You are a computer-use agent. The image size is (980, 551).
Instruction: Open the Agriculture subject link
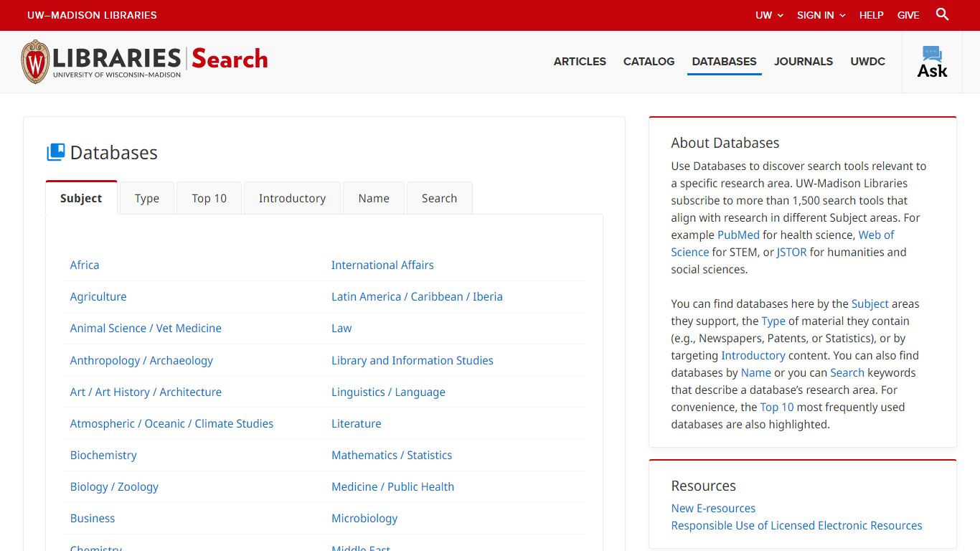pos(98,296)
